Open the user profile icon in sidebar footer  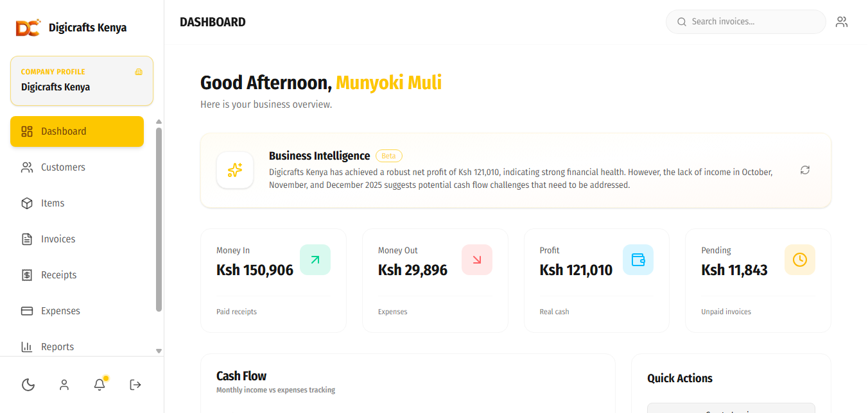pyautogui.click(x=64, y=385)
